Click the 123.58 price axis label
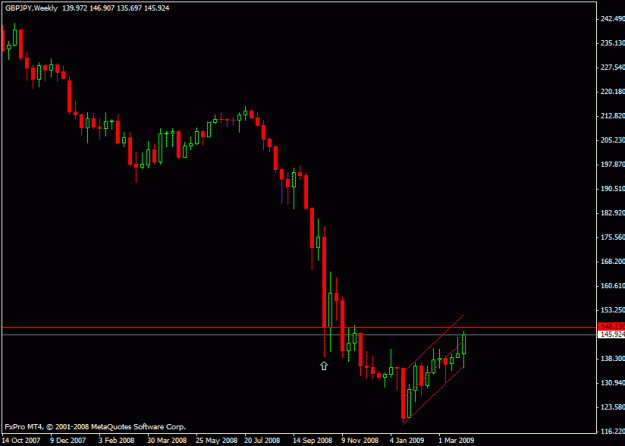The width and height of the screenshot is (625, 446). pyautogui.click(x=613, y=407)
